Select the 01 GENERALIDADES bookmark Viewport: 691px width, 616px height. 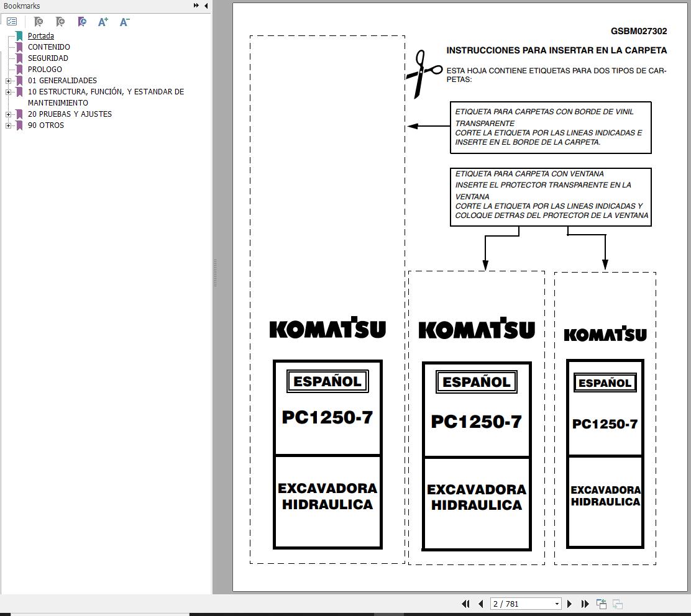[62, 80]
